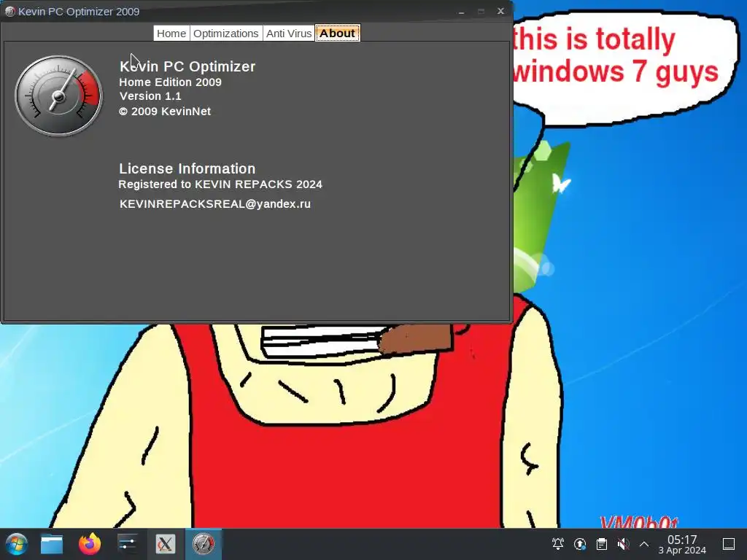Click the 'Home Edition 2009' text
The height and width of the screenshot is (560, 747).
170,82
